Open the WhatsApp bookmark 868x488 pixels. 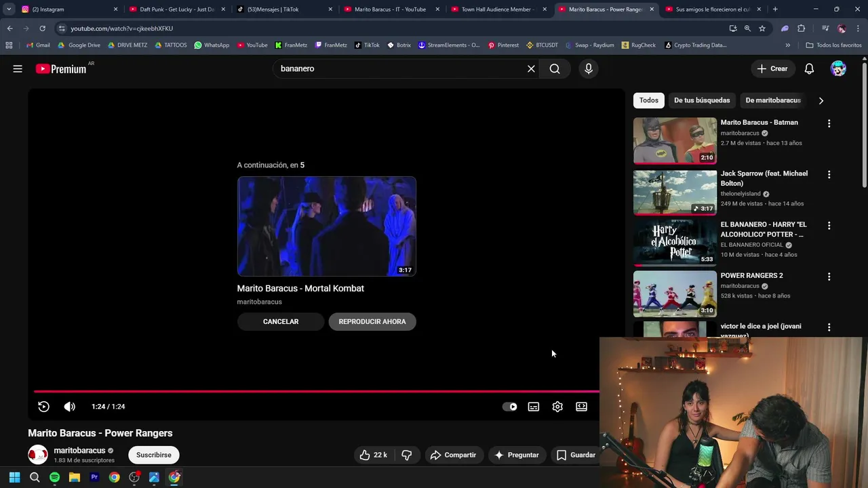212,45
